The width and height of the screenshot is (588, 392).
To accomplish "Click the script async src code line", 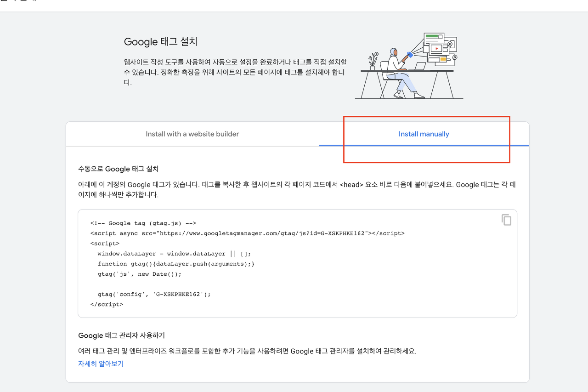I will [248, 233].
